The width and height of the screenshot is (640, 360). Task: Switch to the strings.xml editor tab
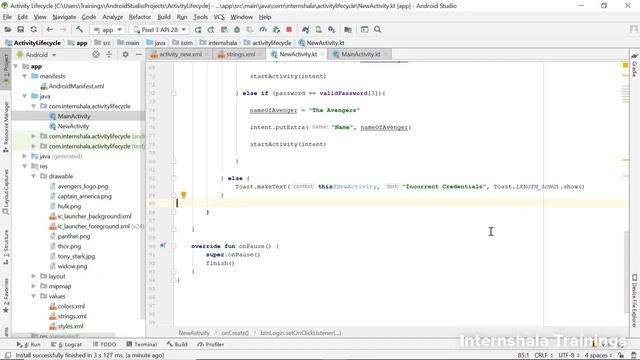240,54
